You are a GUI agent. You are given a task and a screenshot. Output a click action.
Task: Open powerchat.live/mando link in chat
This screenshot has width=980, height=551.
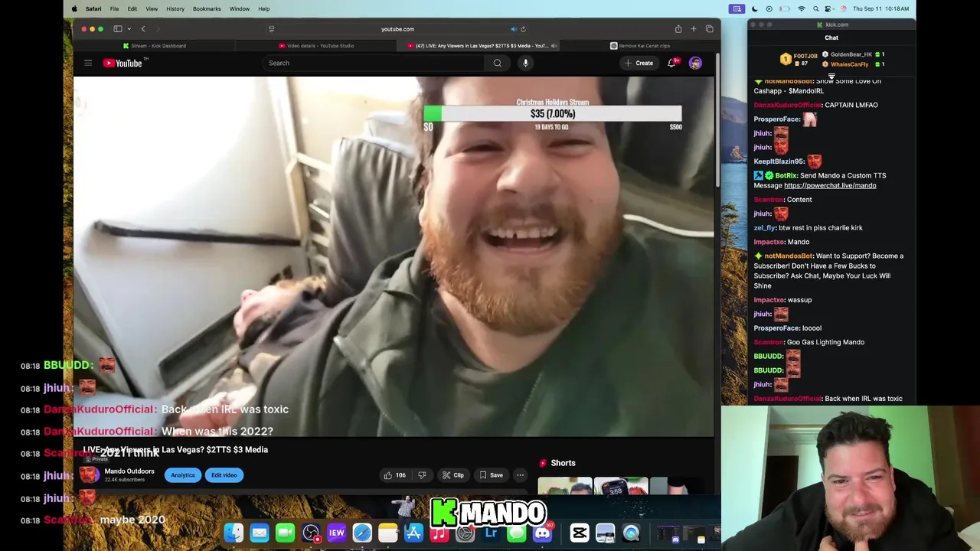click(830, 185)
